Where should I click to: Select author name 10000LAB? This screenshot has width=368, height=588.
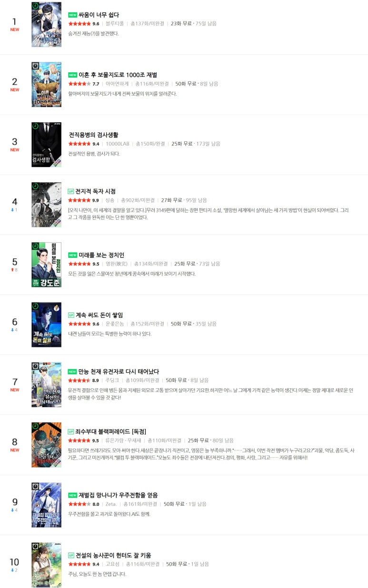118,144
